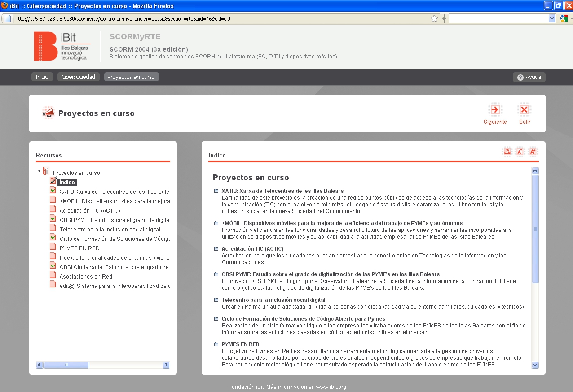Open Ayuda help

point(529,77)
